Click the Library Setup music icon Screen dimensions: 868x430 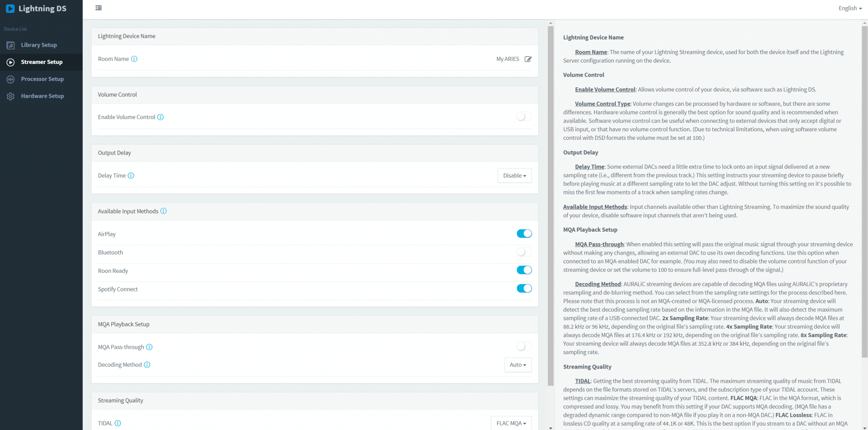[x=11, y=45]
